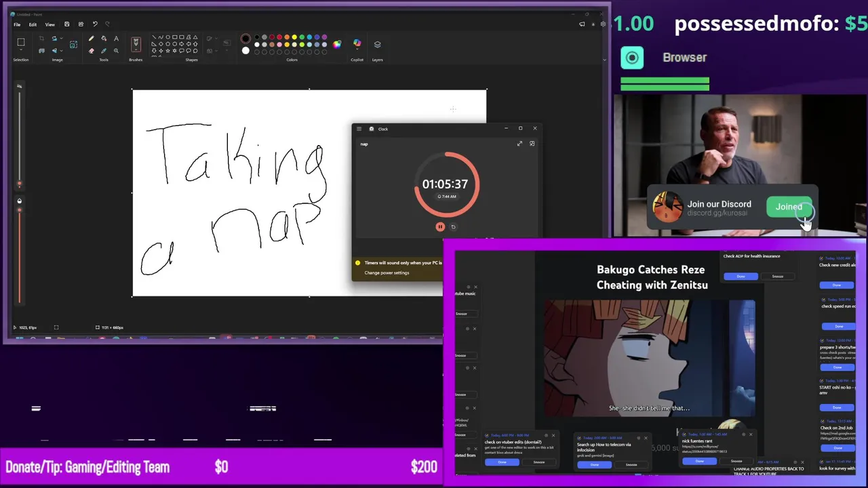Select the rectangular Selection tool
Viewport: 868px width, 488px height.
click(20, 42)
